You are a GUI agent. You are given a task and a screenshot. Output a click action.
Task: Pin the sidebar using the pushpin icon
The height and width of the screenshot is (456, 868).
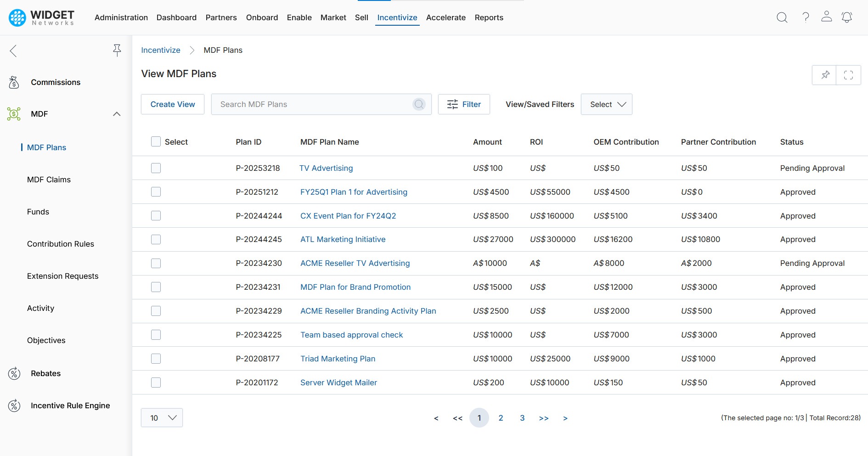point(117,50)
